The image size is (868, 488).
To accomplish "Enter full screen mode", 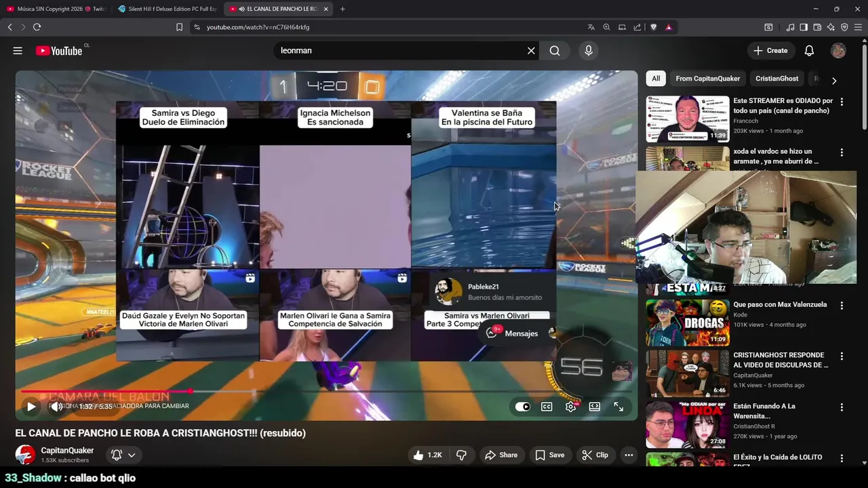I will pyautogui.click(x=618, y=407).
